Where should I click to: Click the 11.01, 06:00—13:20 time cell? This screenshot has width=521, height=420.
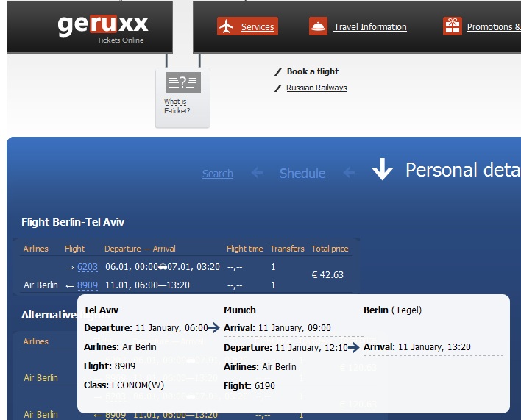coord(147,285)
